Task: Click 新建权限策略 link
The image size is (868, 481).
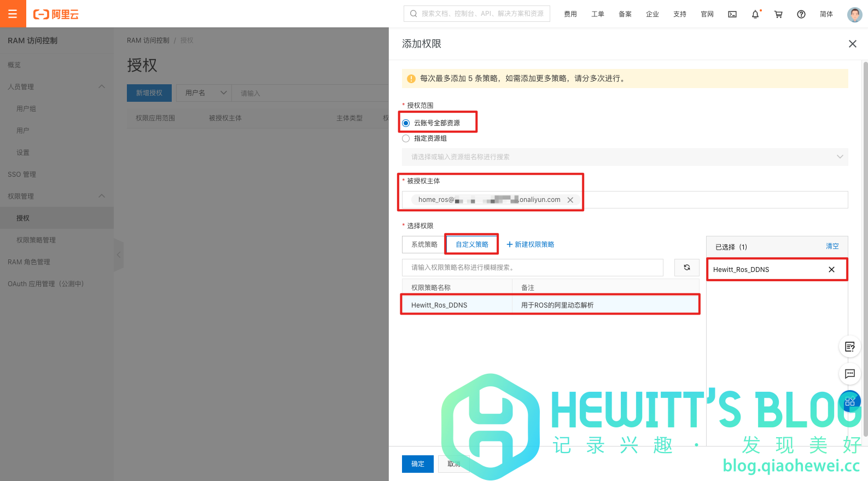Action: pos(531,245)
